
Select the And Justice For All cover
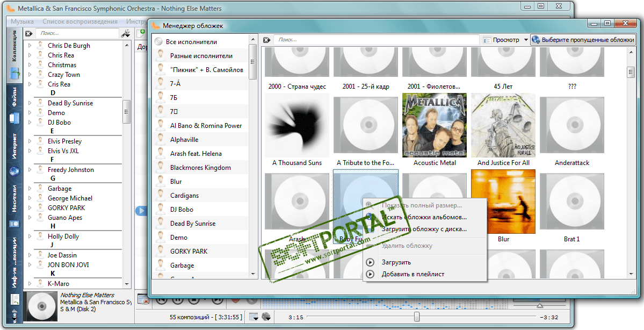[503, 126]
